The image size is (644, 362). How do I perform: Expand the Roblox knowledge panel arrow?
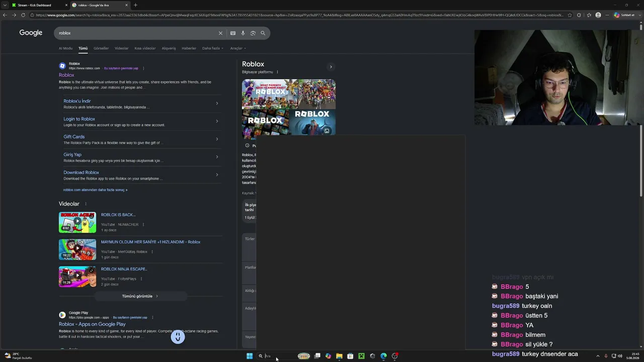[331, 67]
